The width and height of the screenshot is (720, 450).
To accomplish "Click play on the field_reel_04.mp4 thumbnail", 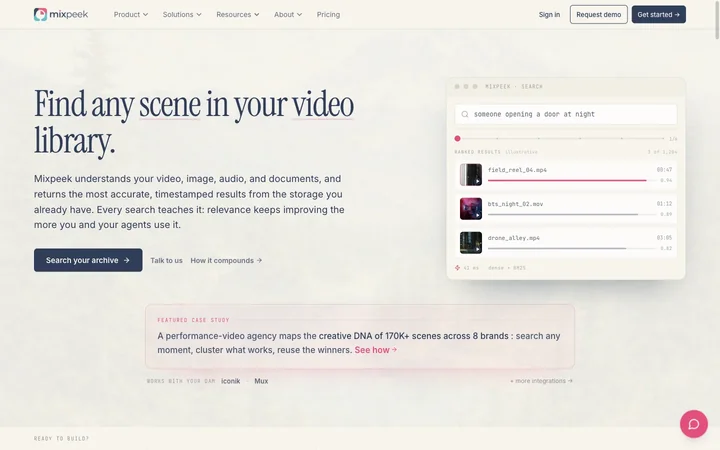I will [x=478, y=181].
